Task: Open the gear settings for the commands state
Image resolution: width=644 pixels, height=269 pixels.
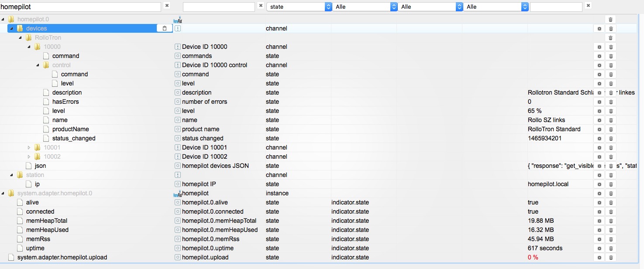Action: [x=599, y=56]
